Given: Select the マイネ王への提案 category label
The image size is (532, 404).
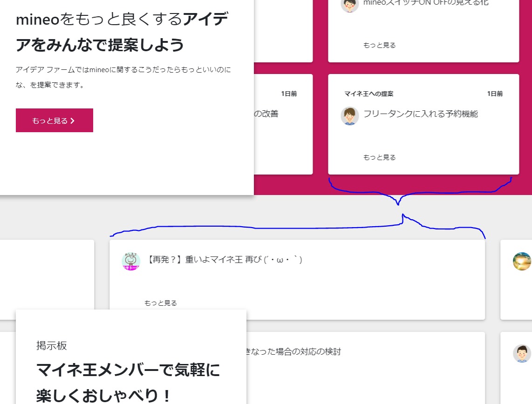Looking at the screenshot, I should pyautogui.click(x=368, y=94).
